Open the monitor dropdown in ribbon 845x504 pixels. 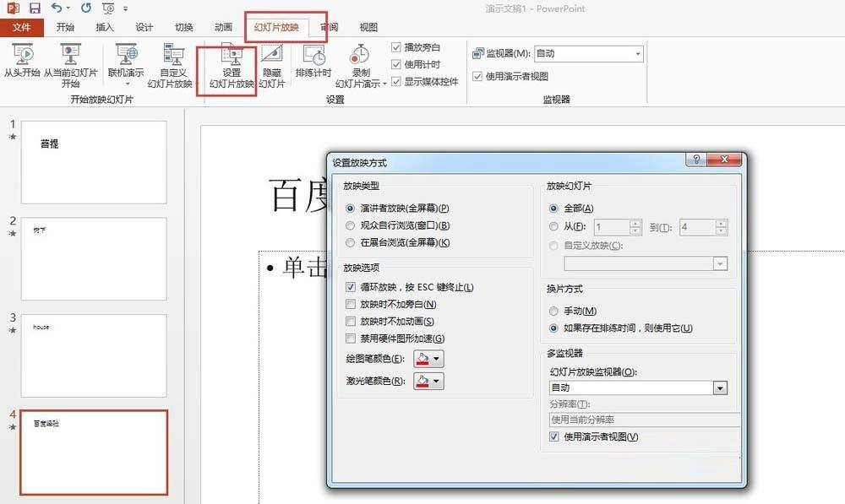[639, 53]
